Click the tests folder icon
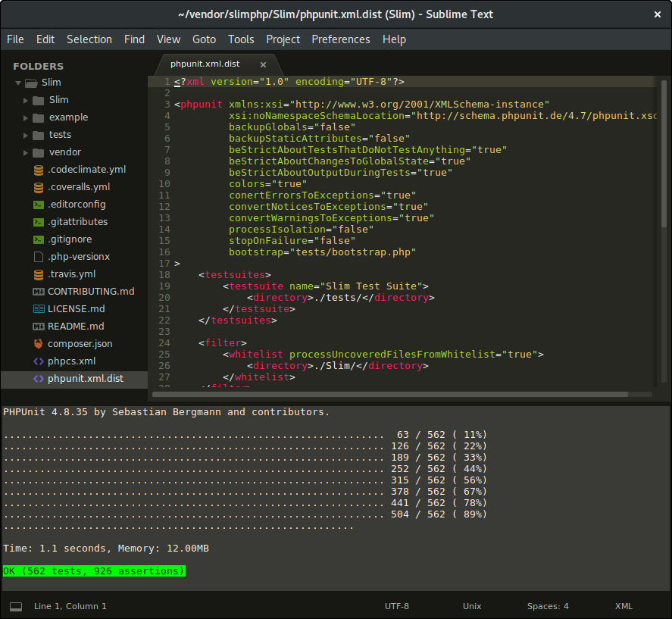The width and height of the screenshot is (672, 619). [39, 136]
